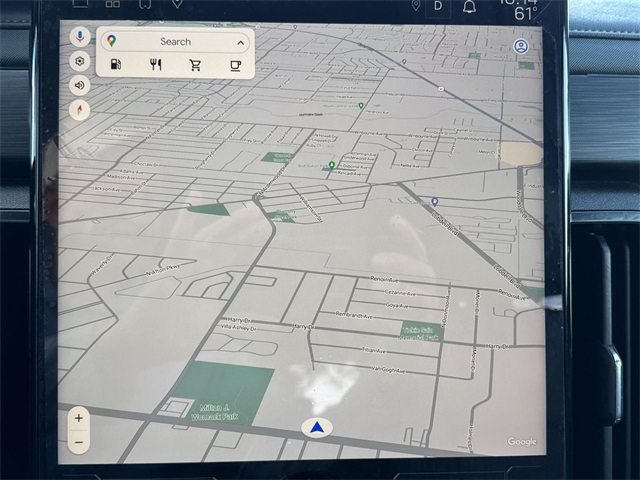Tap the Search input field
This screenshot has height=480, width=640.
coord(176,42)
